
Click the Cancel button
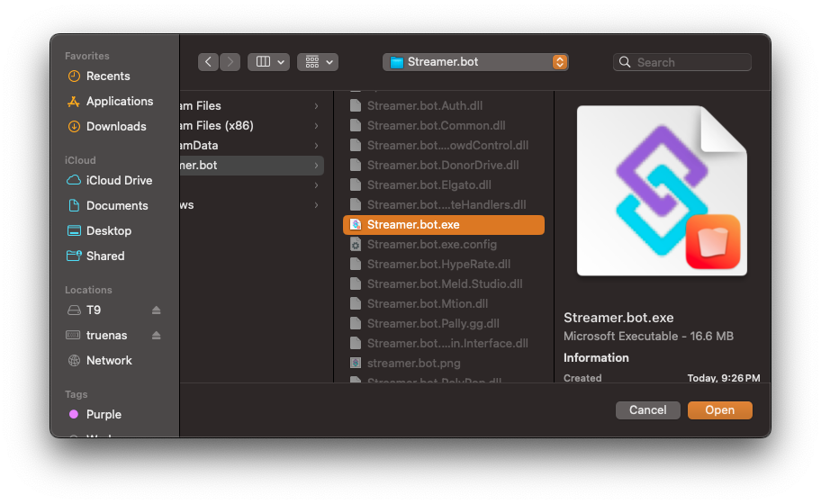pyautogui.click(x=647, y=410)
